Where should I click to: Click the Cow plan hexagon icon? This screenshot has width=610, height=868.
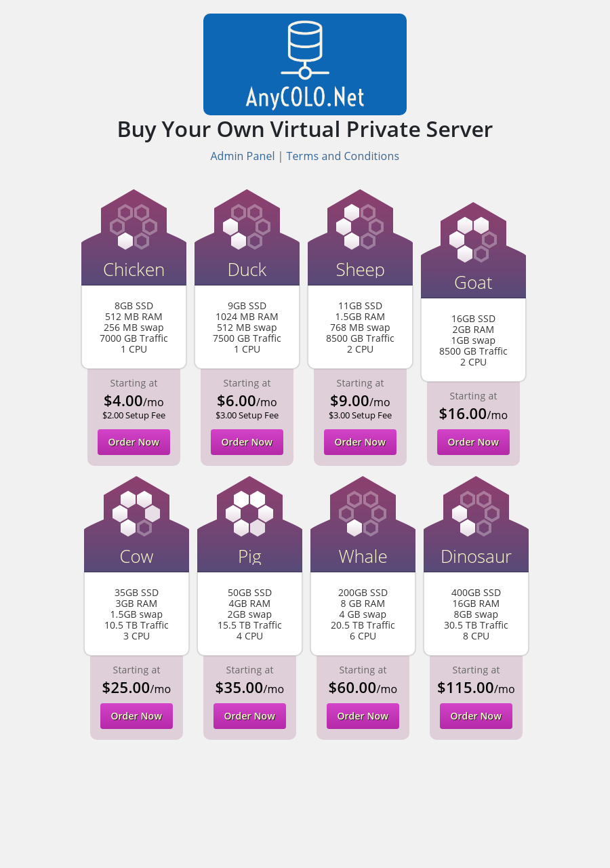point(136,513)
